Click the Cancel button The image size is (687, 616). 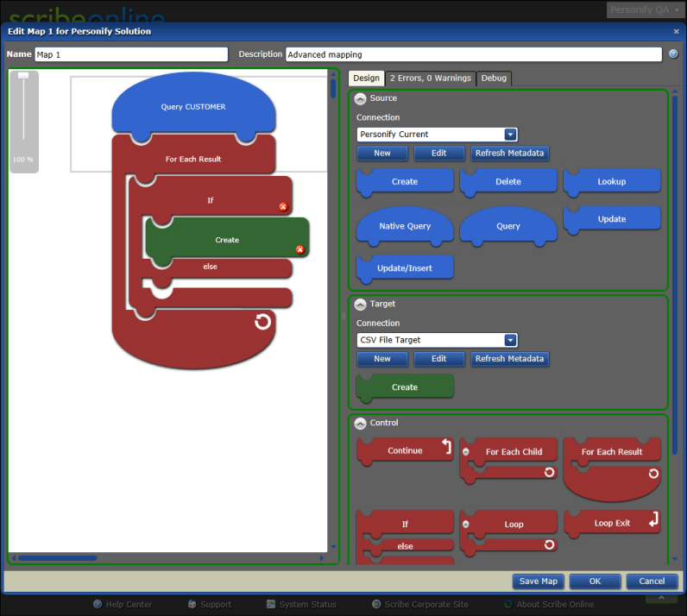tap(652, 581)
